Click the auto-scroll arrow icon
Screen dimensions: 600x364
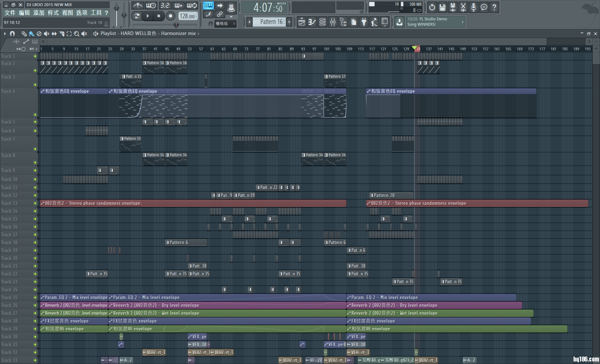pos(220,5)
